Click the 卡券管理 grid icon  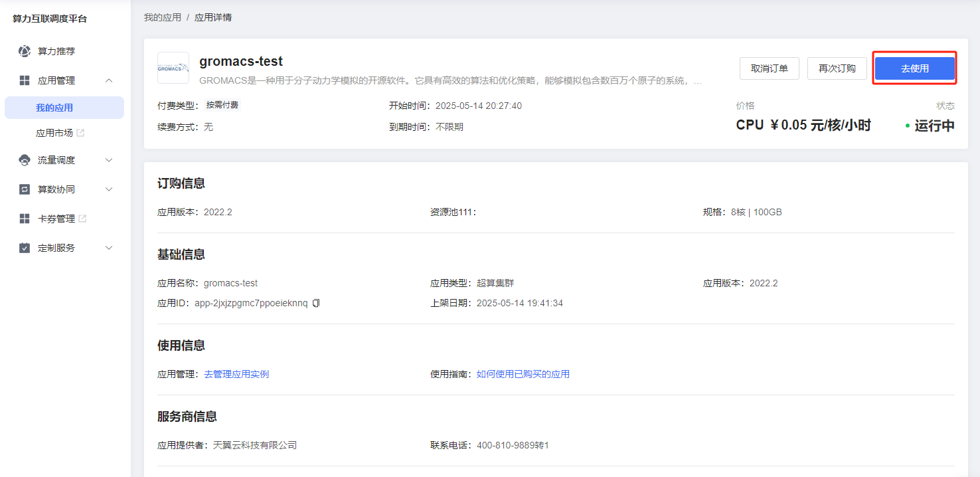click(x=25, y=219)
